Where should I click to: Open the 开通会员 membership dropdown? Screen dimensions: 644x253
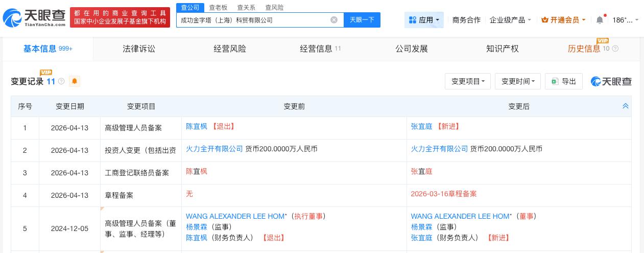click(x=563, y=20)
